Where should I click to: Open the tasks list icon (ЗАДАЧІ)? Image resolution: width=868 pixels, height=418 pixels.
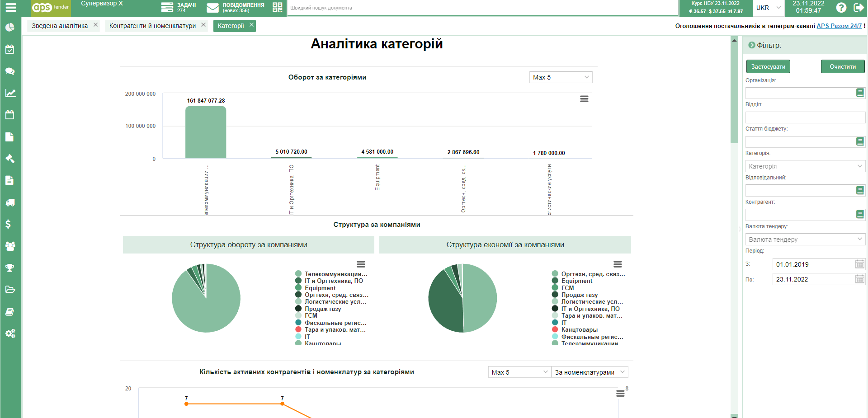pyautogui.click(x=167, y=7)
